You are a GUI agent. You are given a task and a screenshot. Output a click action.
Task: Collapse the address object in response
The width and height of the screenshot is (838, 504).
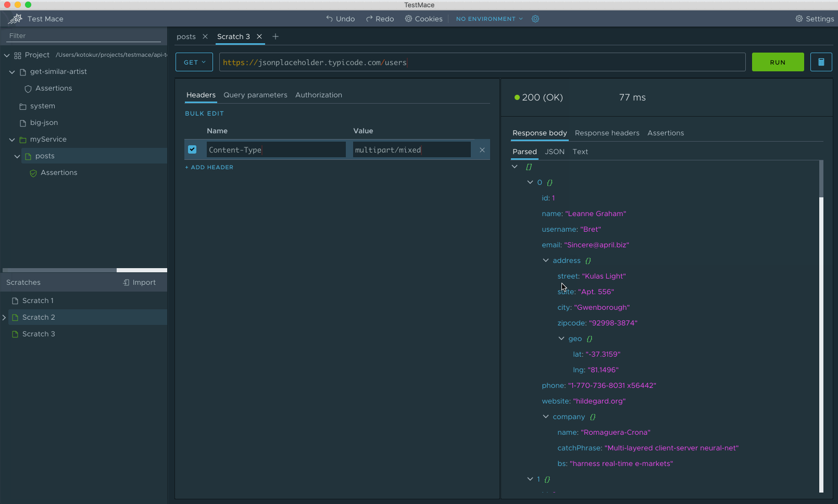(546, 260)
